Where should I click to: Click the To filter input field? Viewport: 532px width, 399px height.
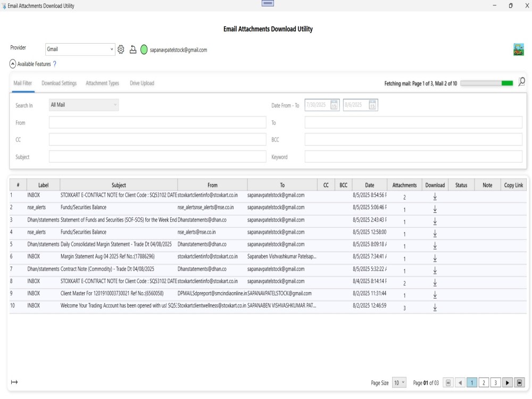(413, 122)
